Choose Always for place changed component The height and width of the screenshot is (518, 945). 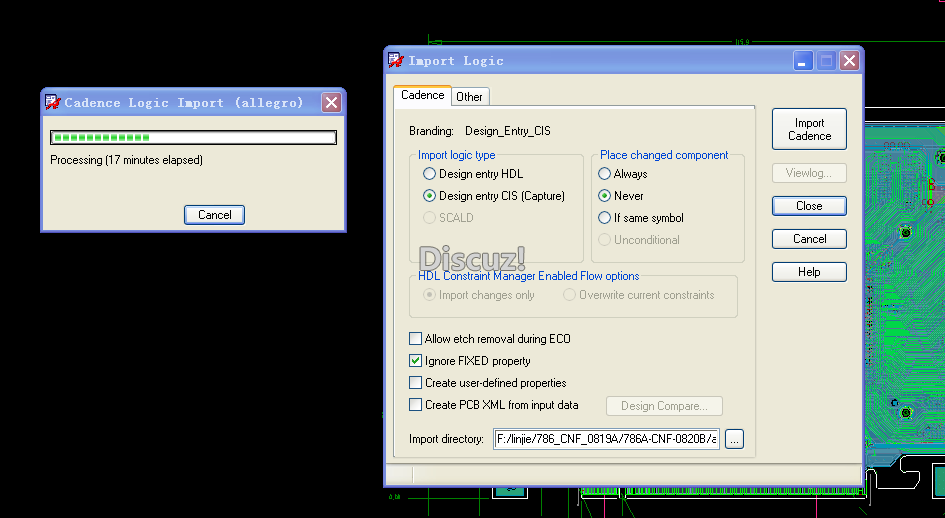(x=623, y=174)
